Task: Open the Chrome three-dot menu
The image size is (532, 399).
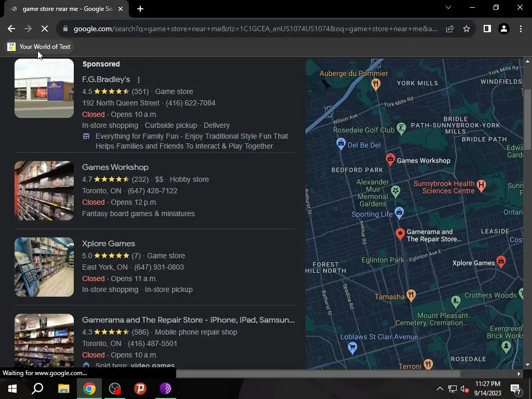Action: click(x=521, y=29)
